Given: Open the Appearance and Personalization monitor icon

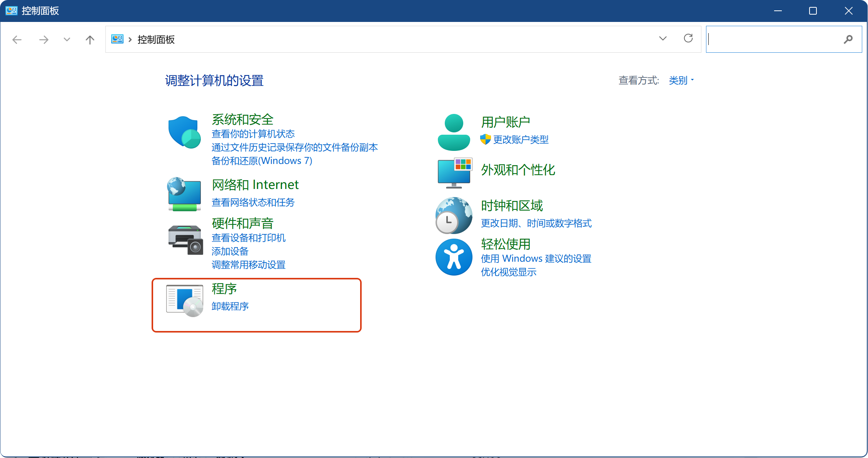Looking at the screenshot, I should tap(455, 173).
